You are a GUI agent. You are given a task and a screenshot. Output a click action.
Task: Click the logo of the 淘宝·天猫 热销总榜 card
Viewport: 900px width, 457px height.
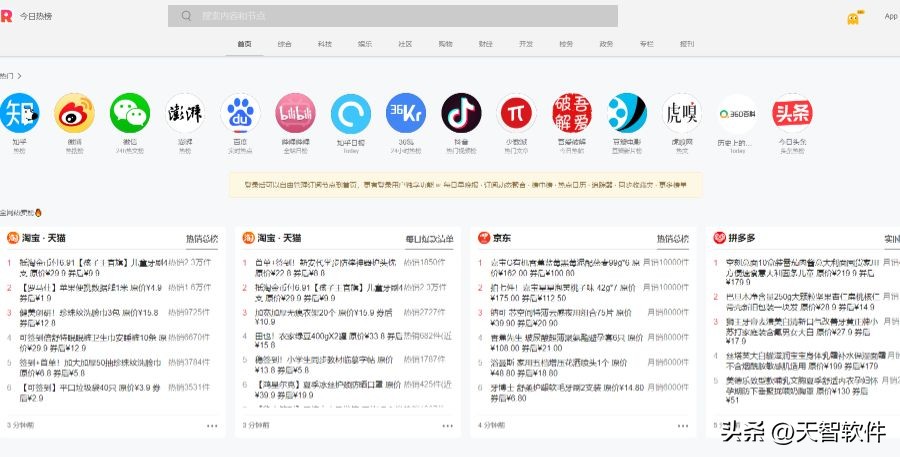pos(13,238)
